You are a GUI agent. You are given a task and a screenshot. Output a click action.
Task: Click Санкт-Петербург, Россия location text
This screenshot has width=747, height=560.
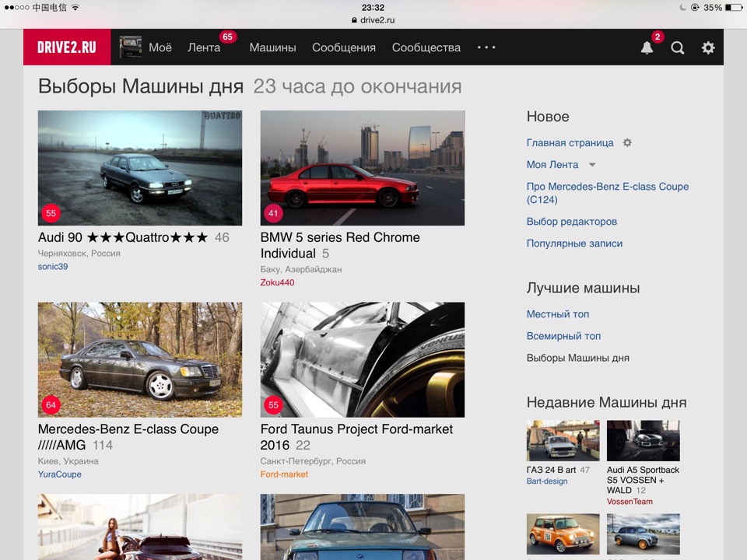(313, 461)
